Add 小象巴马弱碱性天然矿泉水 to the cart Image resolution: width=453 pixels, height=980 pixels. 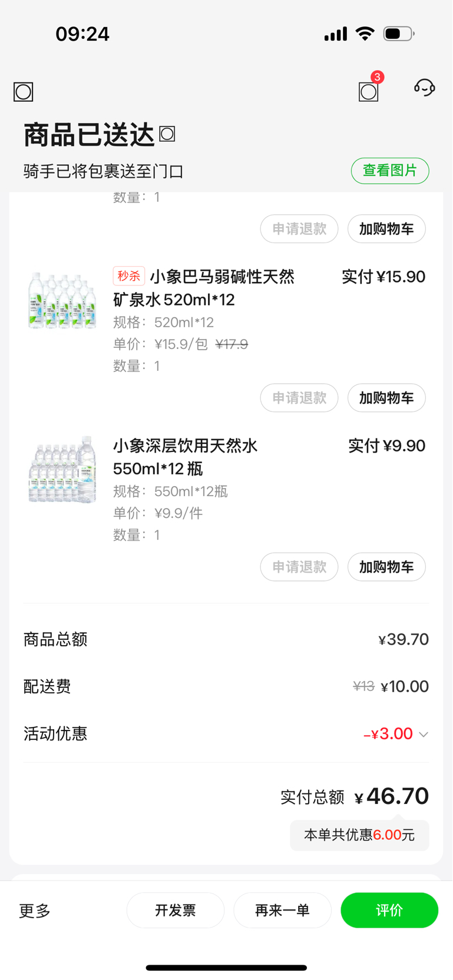pos(386,398)
